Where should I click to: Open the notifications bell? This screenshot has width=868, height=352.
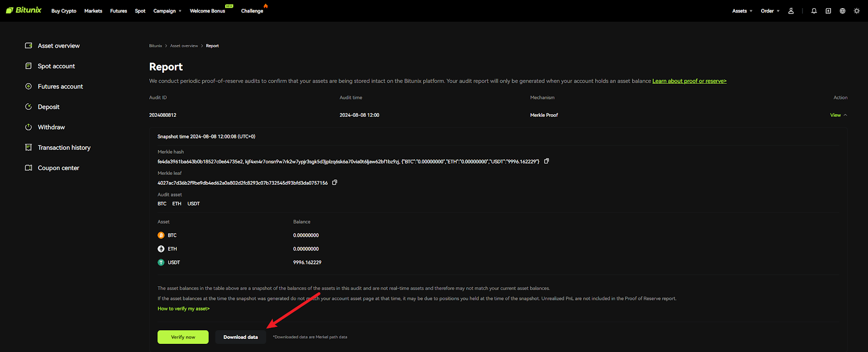click(814, 11)
